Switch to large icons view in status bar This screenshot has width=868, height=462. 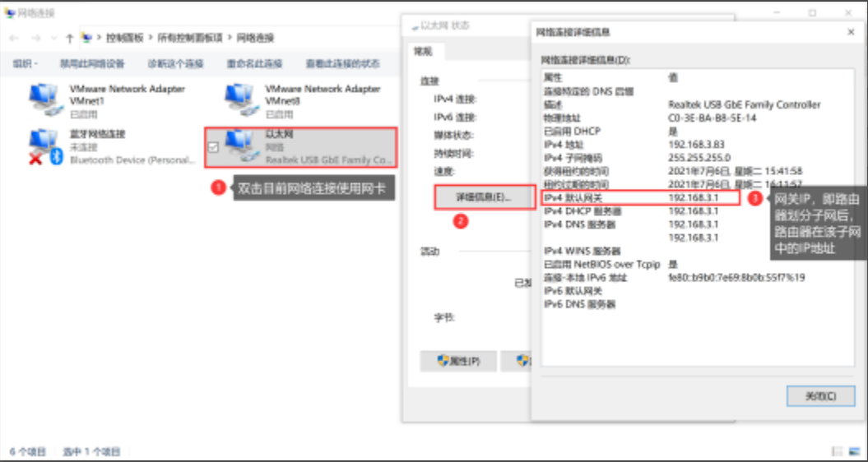click(853, 451)
